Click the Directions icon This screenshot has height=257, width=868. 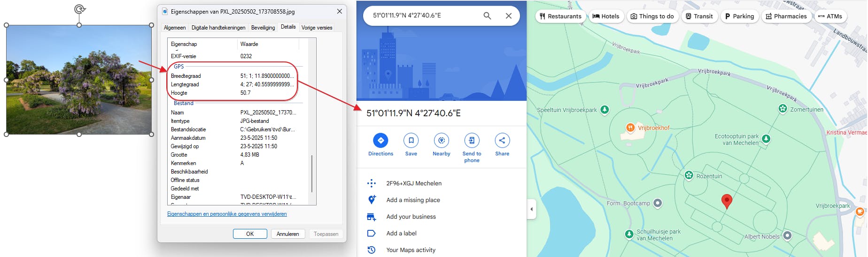coord(381,140)
